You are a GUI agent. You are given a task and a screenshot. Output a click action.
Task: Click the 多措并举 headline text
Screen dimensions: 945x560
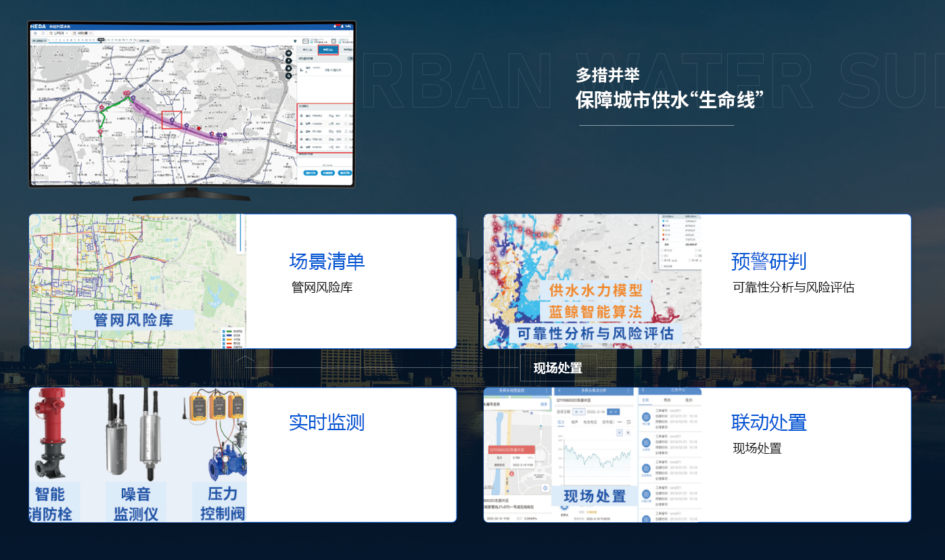coord(607,74)
